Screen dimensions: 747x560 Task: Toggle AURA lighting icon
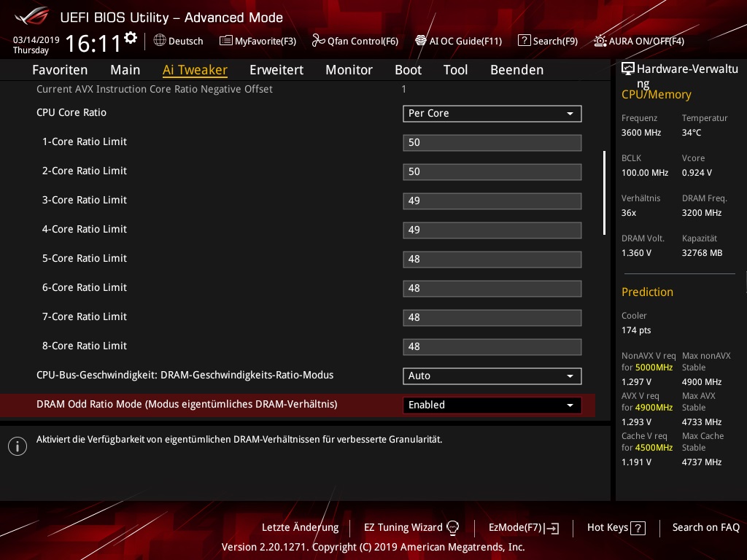click(600, 41)
